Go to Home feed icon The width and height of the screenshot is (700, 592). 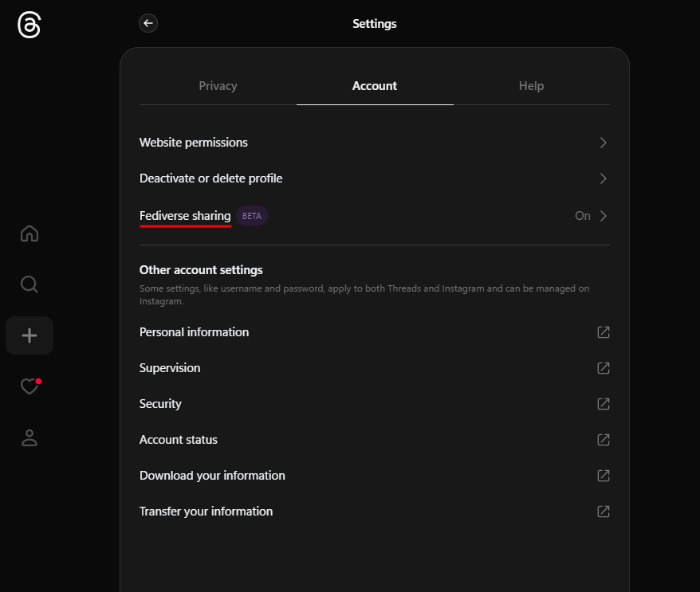pyautogui.click(x=29, y=233)
